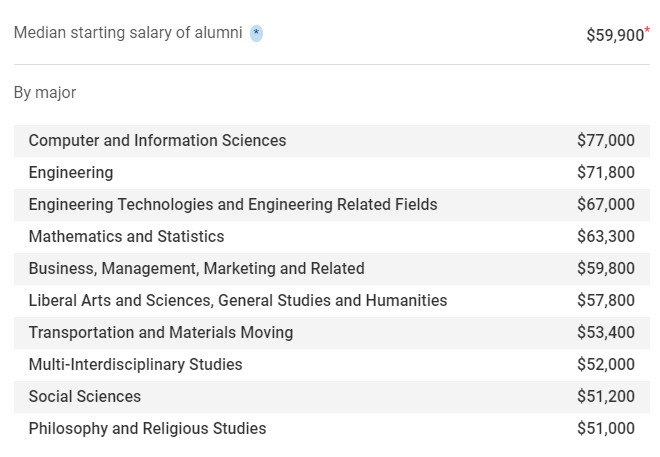Click the $71,800 Engineering salary
This screenshot has height=457, width=660.
[606, 173]
